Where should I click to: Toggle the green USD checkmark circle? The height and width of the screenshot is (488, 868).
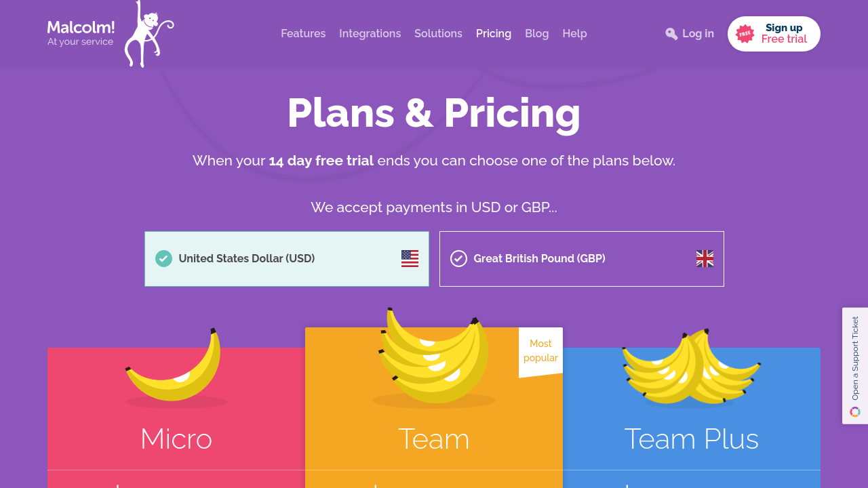pos(163,259)
